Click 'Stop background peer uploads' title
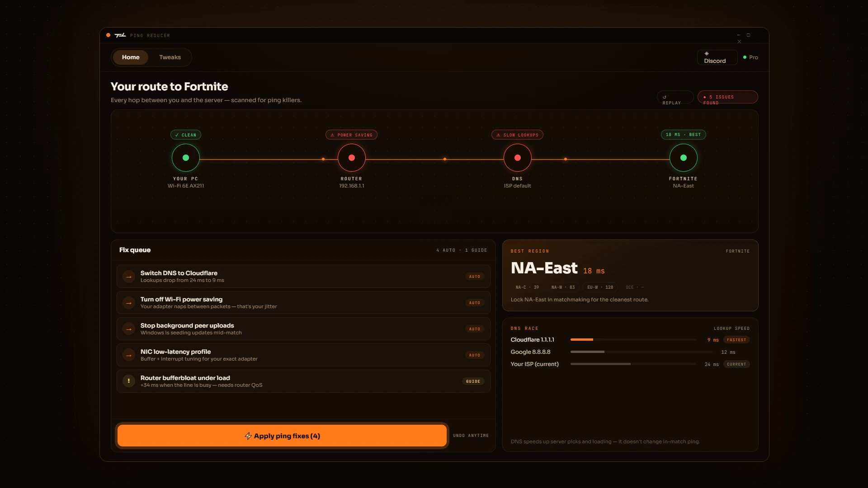The height and width of the screenshot is (488, 868). coord(187,325)
